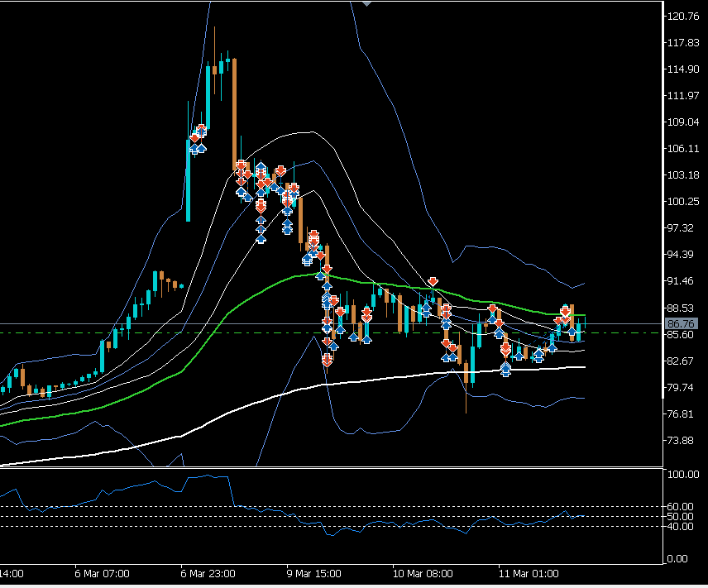The image size is (708, 588).
Task: Click the 6 Mar 07:00 time label
Action: pos(102,574)
